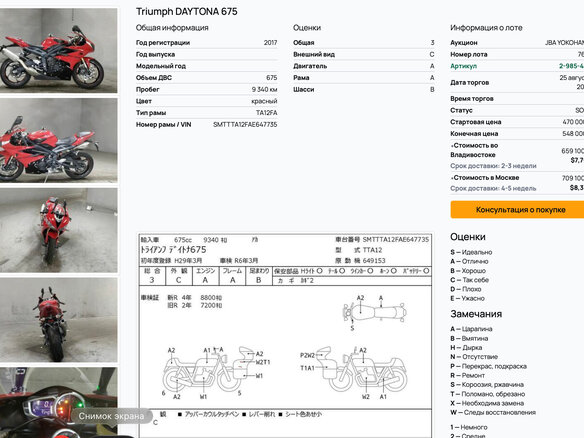Click the Аукцион row label
The width and height of the screenshot is (584, 438).
click(464, 42)
